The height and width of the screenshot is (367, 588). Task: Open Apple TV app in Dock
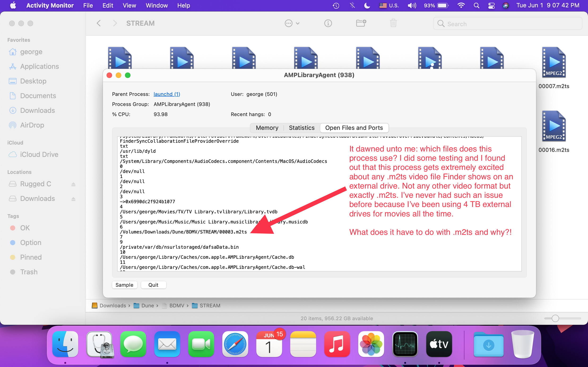439,344
